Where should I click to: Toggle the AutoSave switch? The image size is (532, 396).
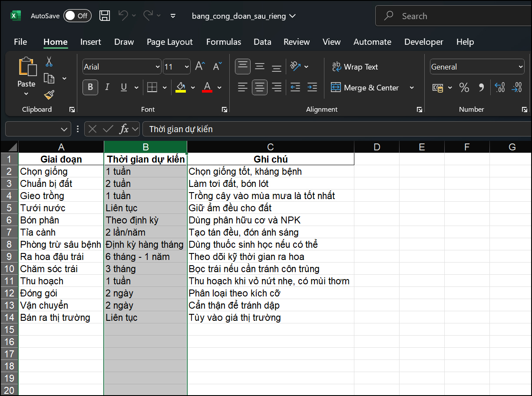coord(77,16)
